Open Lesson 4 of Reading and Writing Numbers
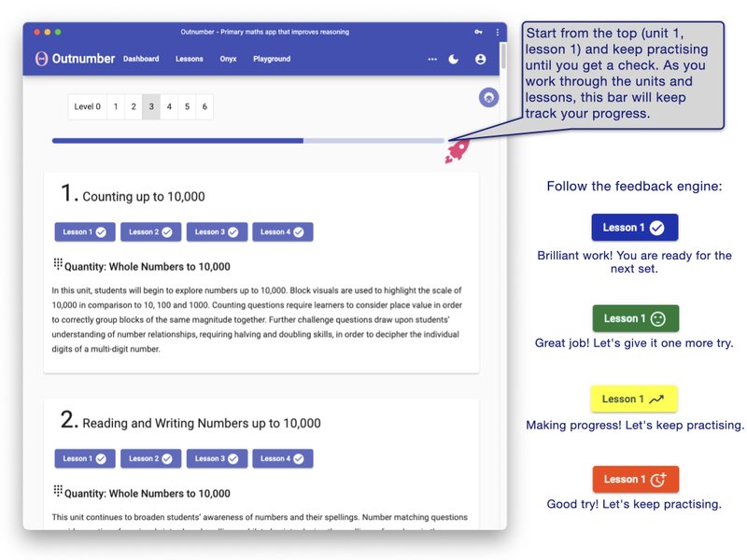Screen dimensions: 747x560 pos(282,458)
